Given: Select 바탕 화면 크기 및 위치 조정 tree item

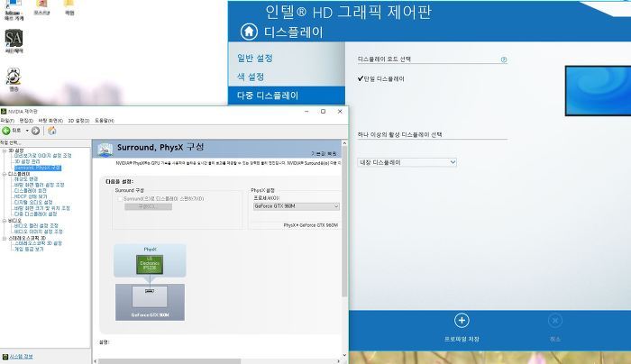Looking at the screenshot, I should (x=41, y=208).
